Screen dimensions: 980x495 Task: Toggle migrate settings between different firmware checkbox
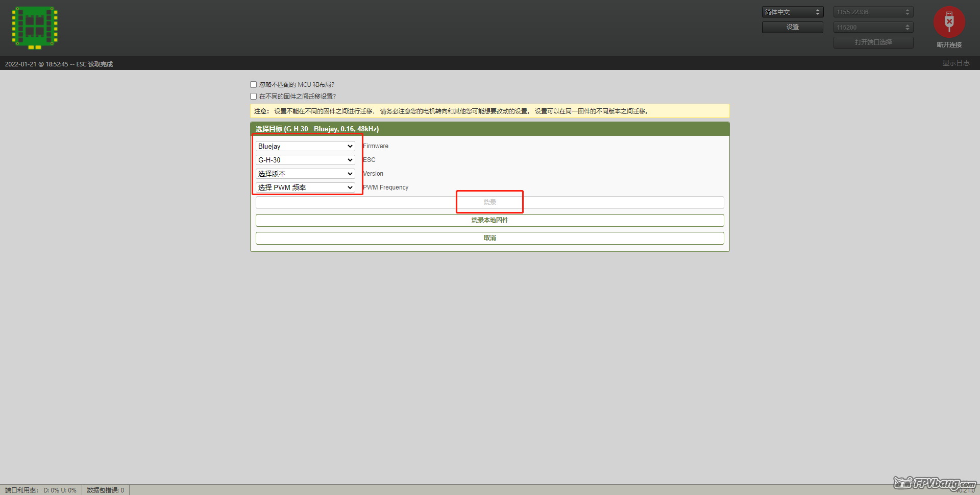tap(253, 97)
